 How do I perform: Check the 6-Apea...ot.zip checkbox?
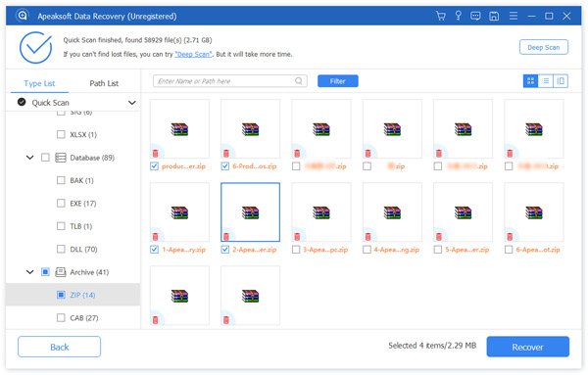[x=509, y=249]
